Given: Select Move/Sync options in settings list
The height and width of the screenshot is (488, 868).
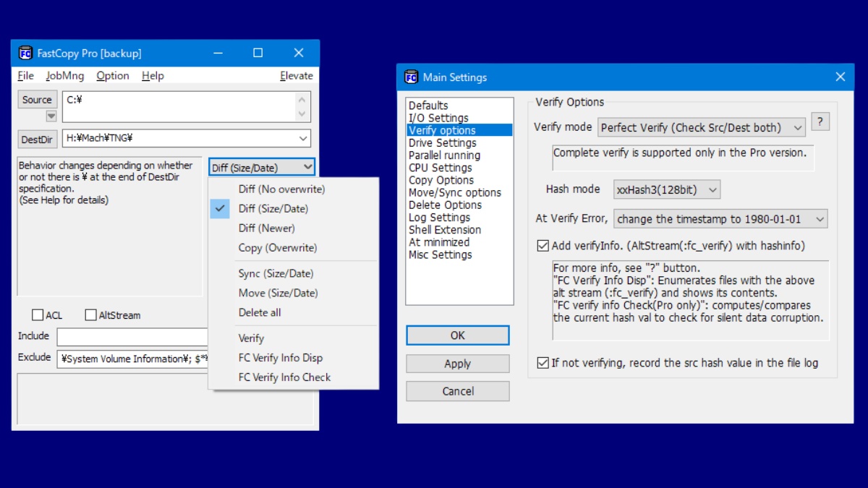Looking at the screenshot, I should click(459, 192).
